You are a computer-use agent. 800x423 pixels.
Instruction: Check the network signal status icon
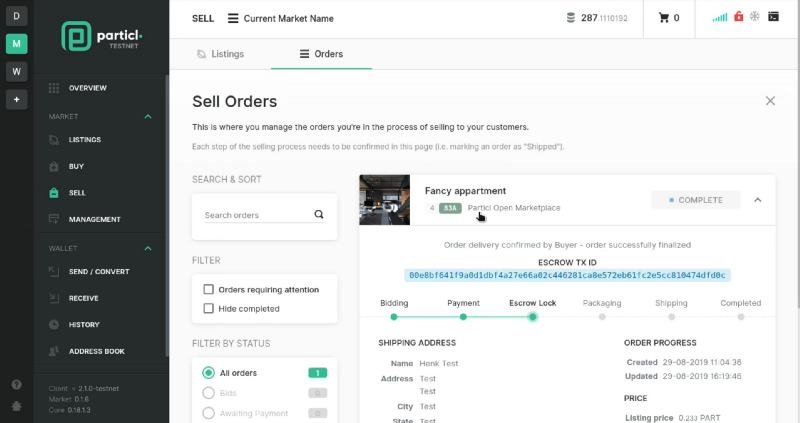pyautogui.click(x=720, y=17)
